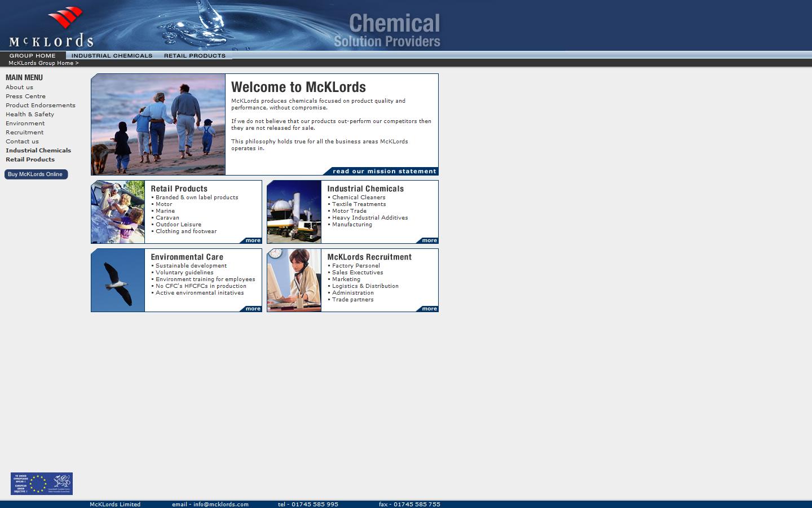Image resolution: width=812 pixels, height=508 pixels.
Task: Switch to the Retail Products tab
Action: 195,55
